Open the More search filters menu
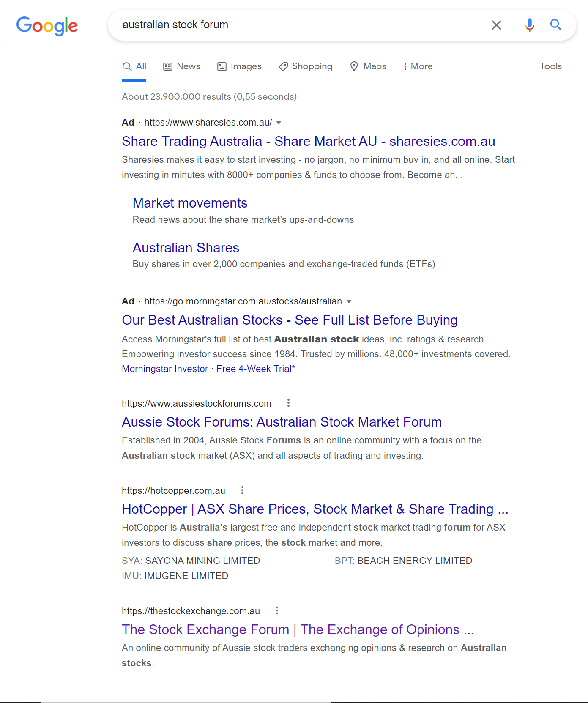This screenshot has height=703, width=588. (x=418, y=66)
